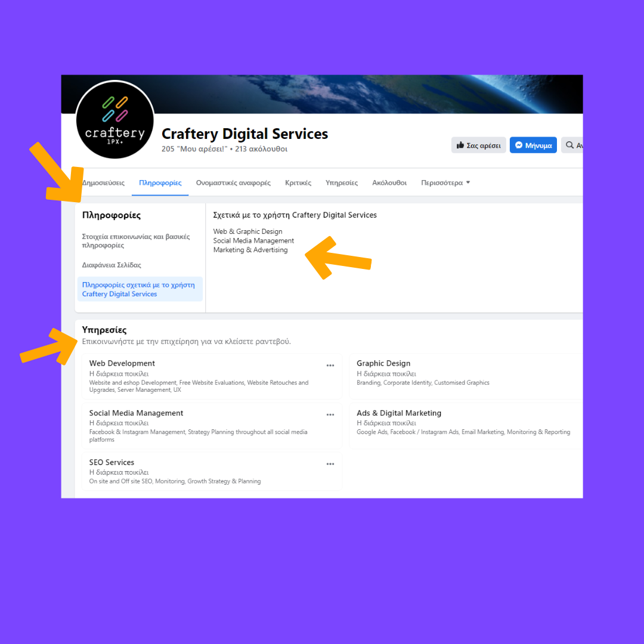This screenshot has width=644, height=644.
Task: Open the Ονομαστικές αναφορές tab
Action: 233,182
